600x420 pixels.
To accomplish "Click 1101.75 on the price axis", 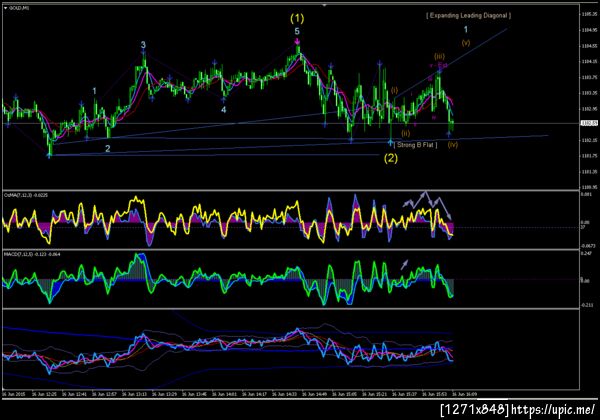I will tap(589, 156).
